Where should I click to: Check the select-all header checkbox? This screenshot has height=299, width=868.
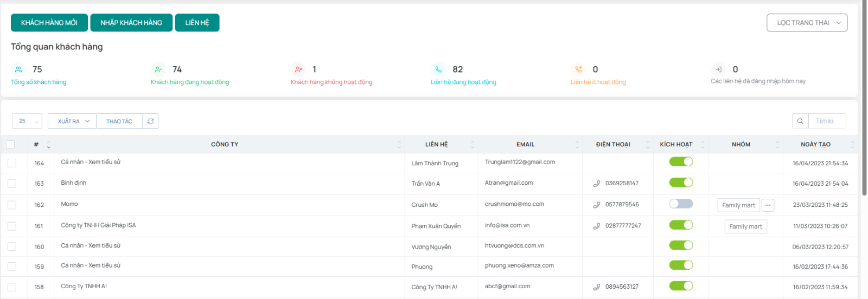tap(11, 145)
